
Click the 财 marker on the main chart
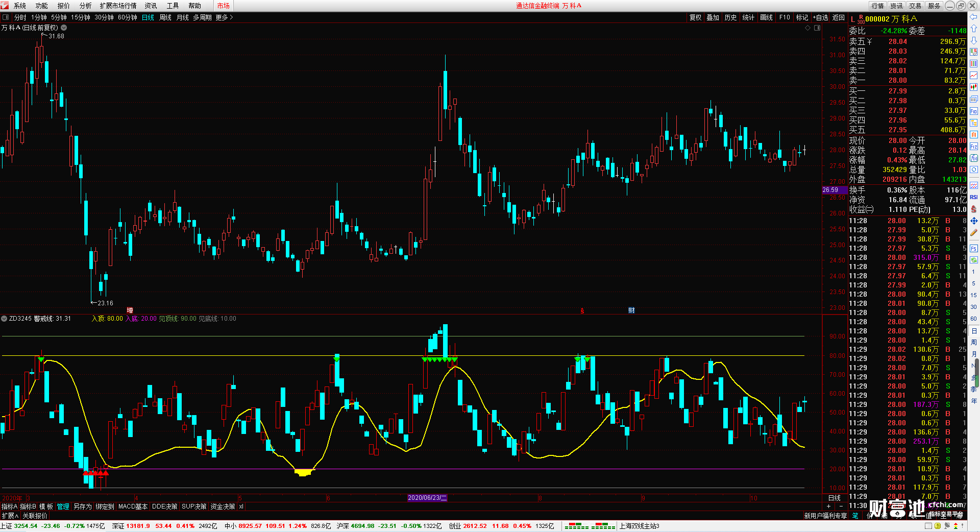[x=631, y=310]
